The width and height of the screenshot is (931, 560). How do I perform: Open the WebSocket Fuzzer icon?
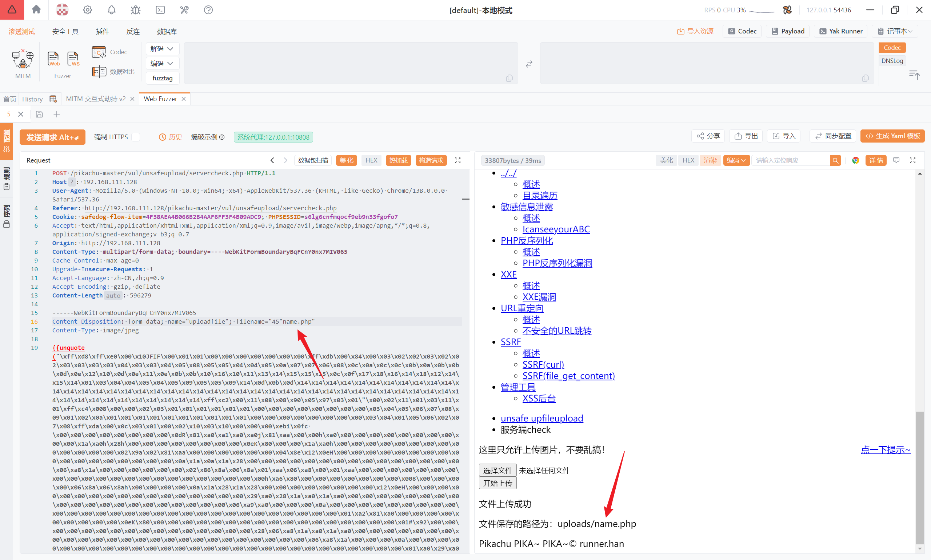click(73, 59)
